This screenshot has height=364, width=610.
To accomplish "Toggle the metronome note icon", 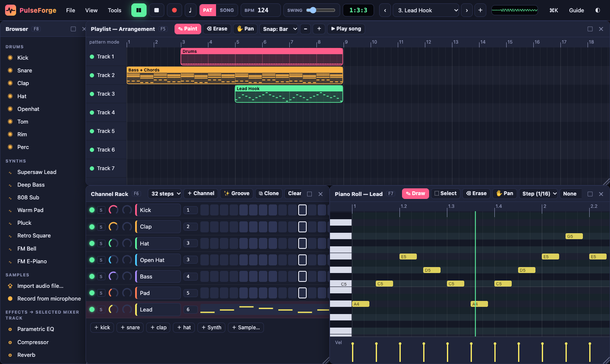I will [x=190, y=10].
